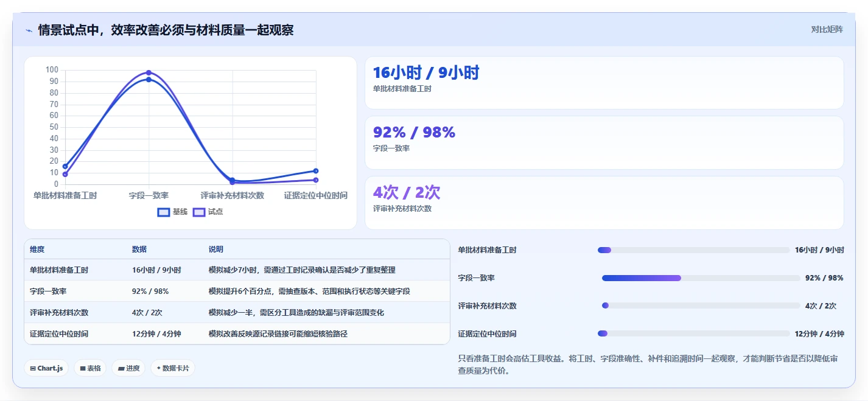Click the 字段一致率 progress bar
868x401 pixels.
(701, 278)
